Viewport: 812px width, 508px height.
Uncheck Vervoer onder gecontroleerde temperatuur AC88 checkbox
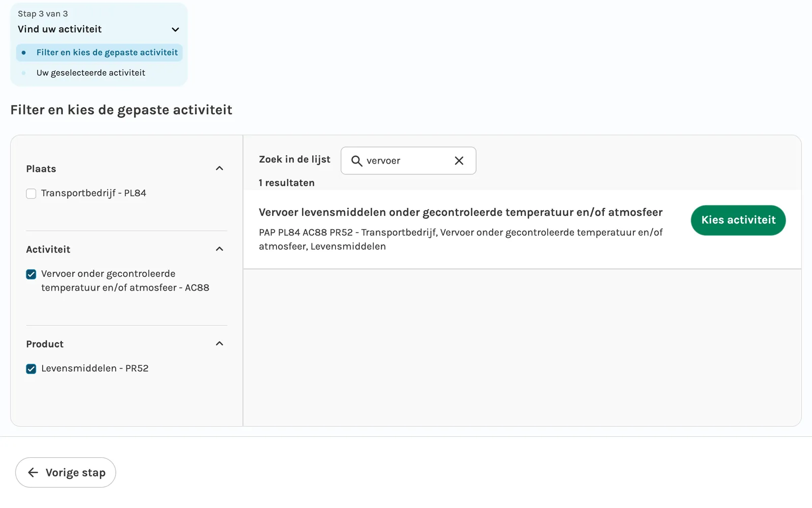(31, 274)
